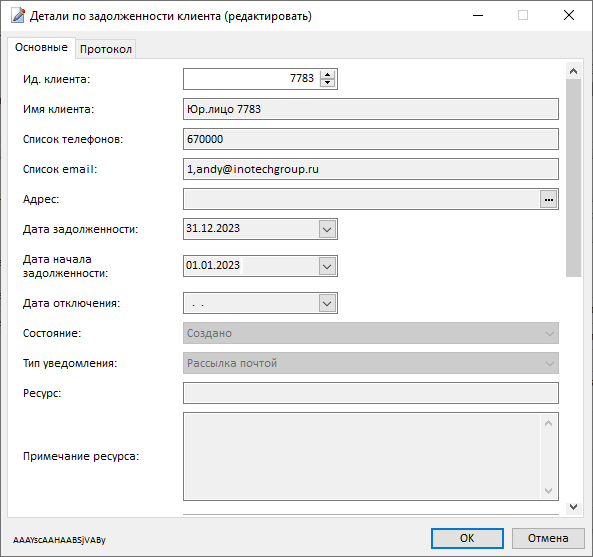Switch to the Протокол tab
593x557 pixels.
(x=106, y=49)
